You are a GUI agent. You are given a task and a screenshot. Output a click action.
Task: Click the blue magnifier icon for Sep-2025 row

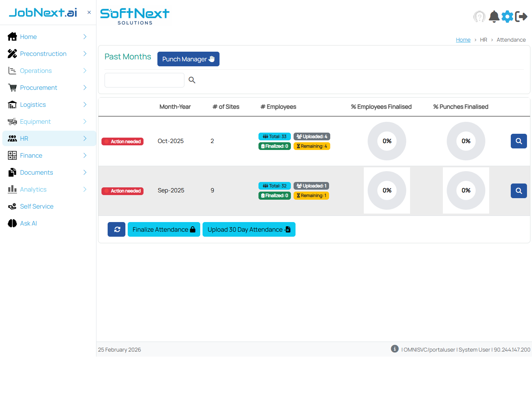pos(518,191)
